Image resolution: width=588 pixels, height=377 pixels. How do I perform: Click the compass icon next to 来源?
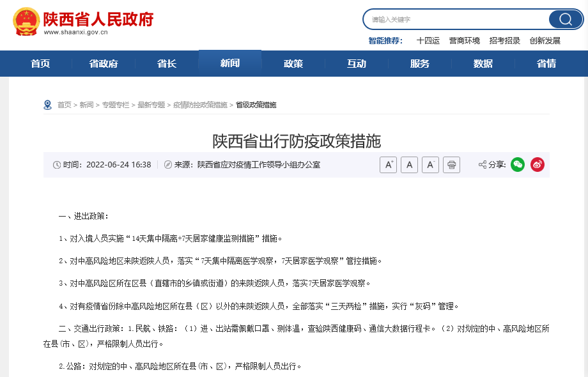point(168,164)
